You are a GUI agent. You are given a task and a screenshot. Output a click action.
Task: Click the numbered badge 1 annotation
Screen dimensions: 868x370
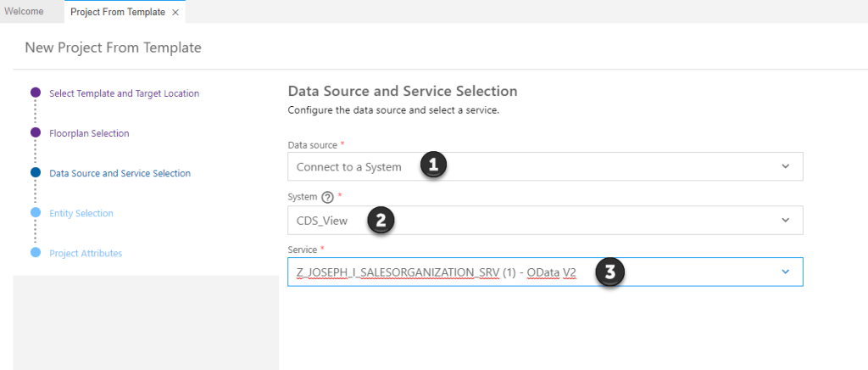coord(434,165)
